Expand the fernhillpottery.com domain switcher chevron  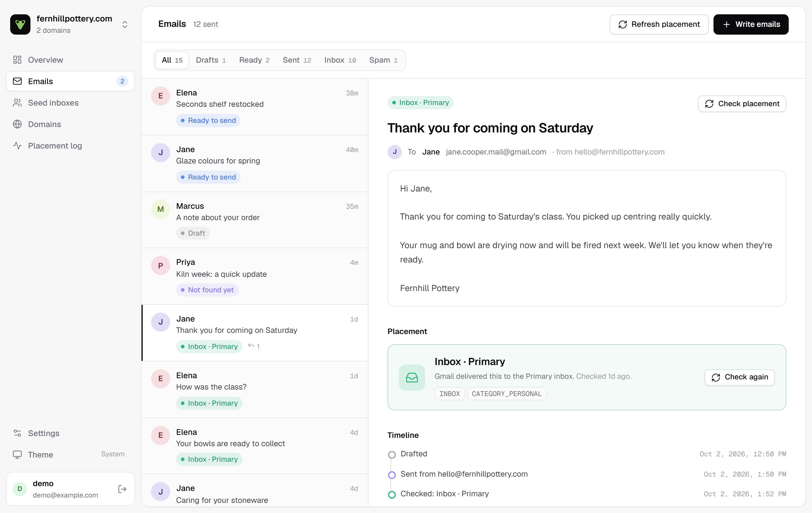pyautogui.click(x=124, y=24)
